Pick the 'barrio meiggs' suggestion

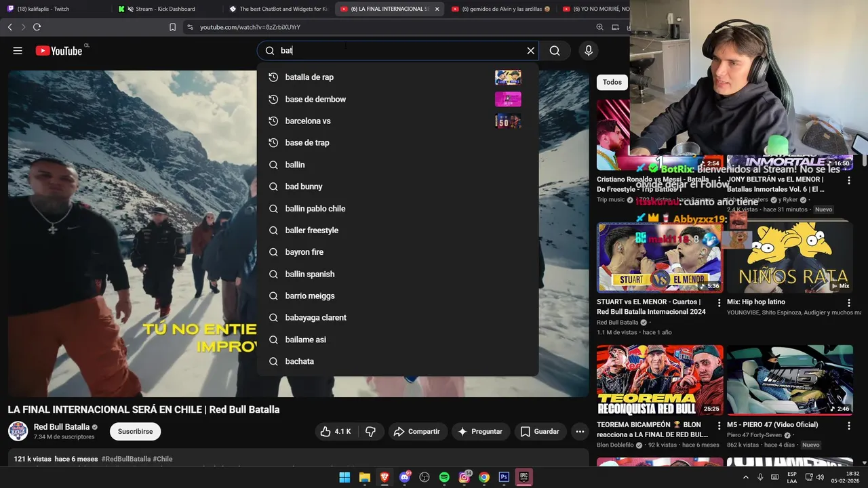pyautogui.click(x=397, y=296)
